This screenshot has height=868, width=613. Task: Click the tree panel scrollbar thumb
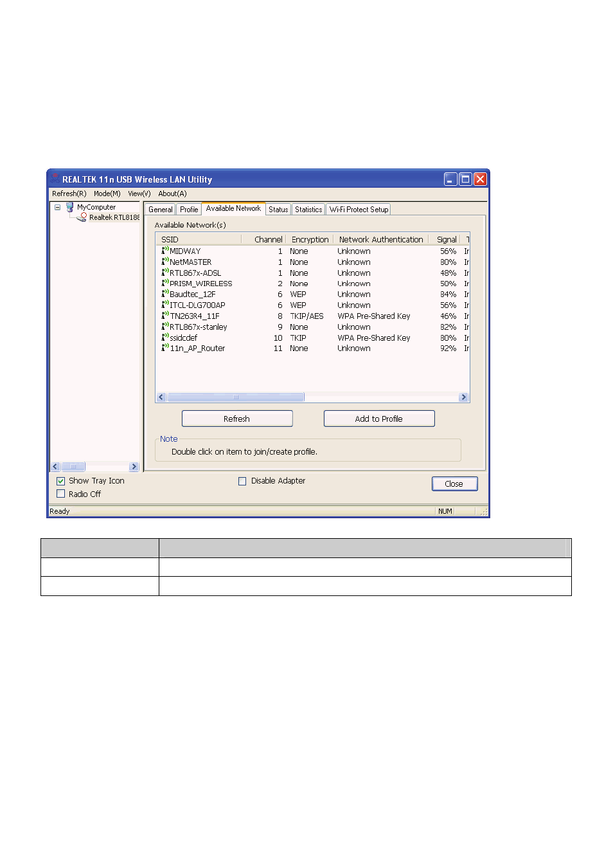coord(73,467)
